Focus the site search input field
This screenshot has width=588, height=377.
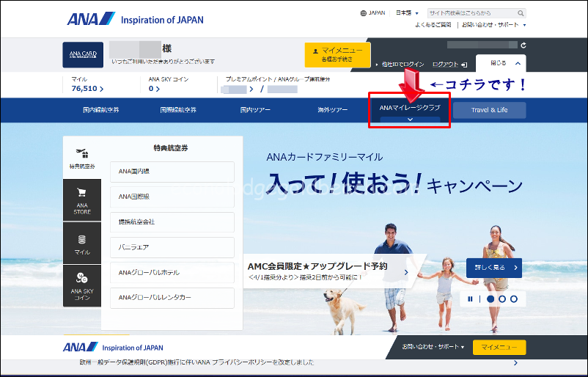[472, 13]
